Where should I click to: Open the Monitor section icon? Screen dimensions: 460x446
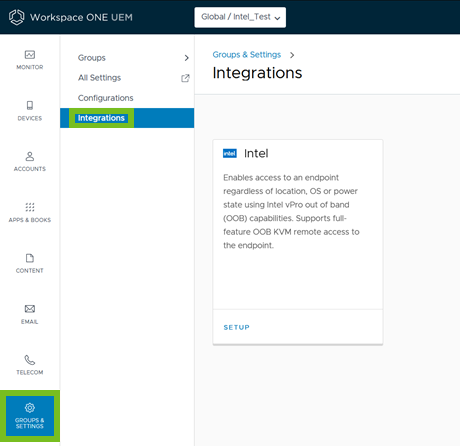(x=30, y=54)
